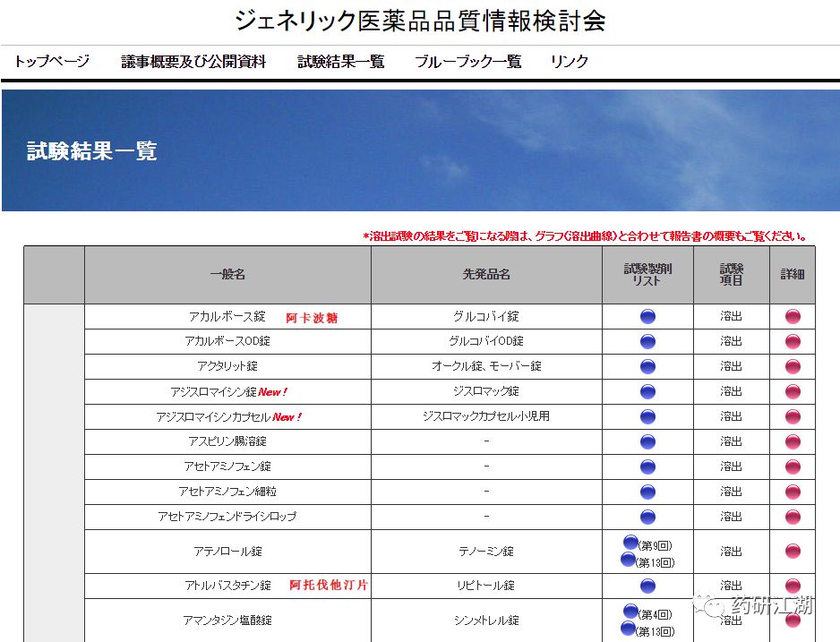Open ブルーブック一覧 menu item
This screenshot has width=840, height=642.
[x=467, y=62]
